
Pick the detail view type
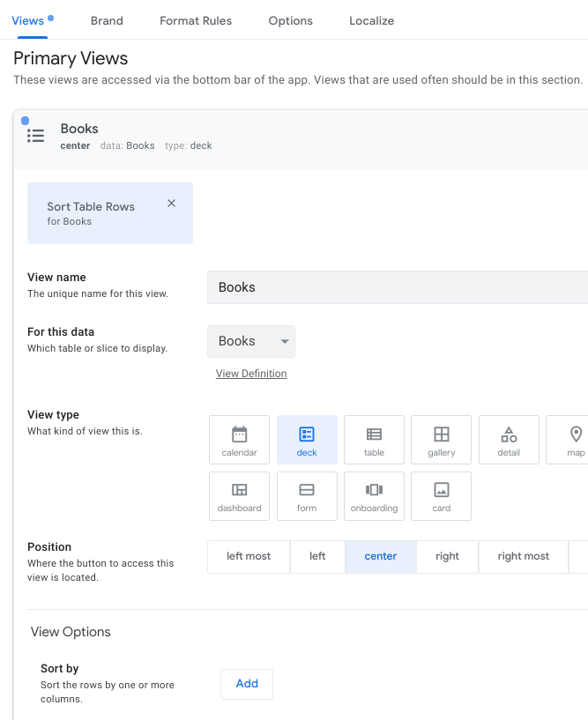509,439
